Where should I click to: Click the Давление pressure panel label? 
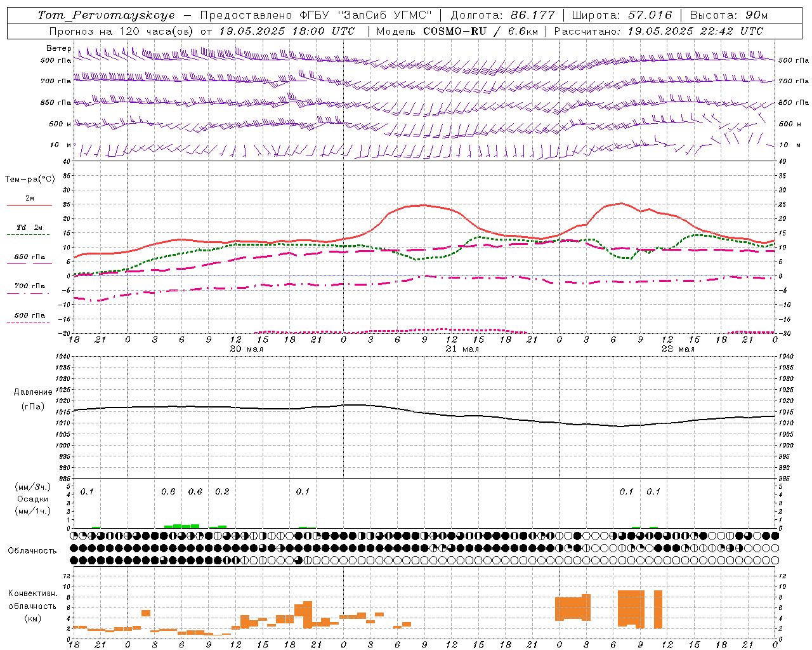click(33, 392)
